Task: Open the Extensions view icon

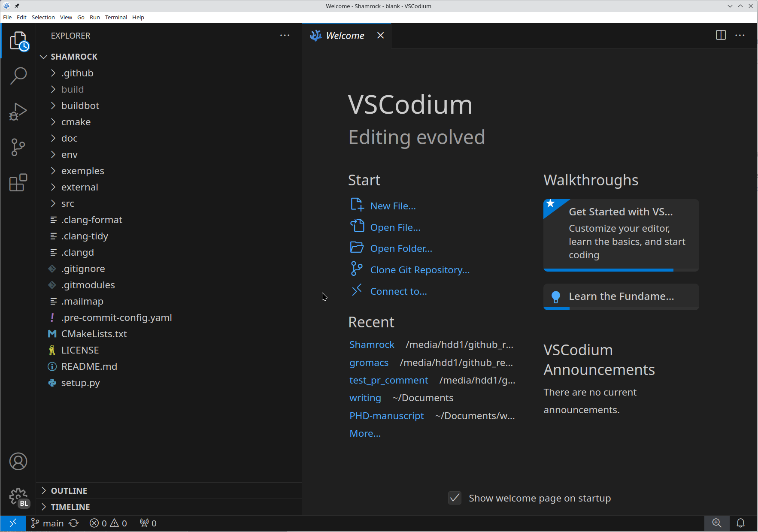Action: 18,183
